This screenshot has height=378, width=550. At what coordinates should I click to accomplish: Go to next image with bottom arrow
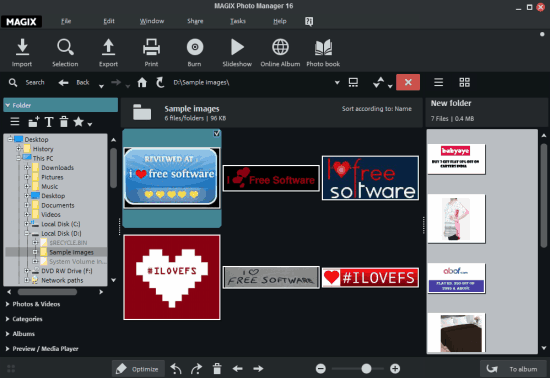[x=258, y=369]
